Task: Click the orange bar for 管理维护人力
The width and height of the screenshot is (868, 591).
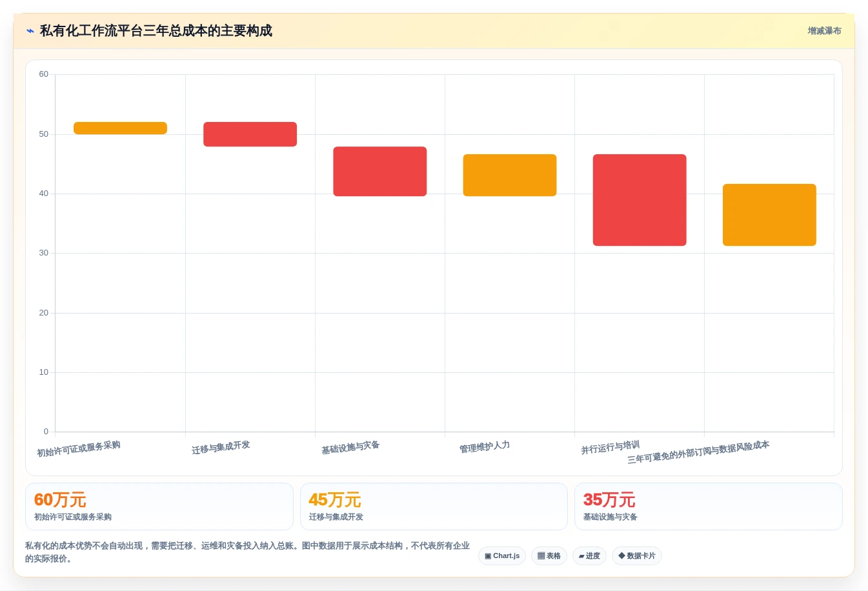Action: pyautogui.click(x=510, y=175)
